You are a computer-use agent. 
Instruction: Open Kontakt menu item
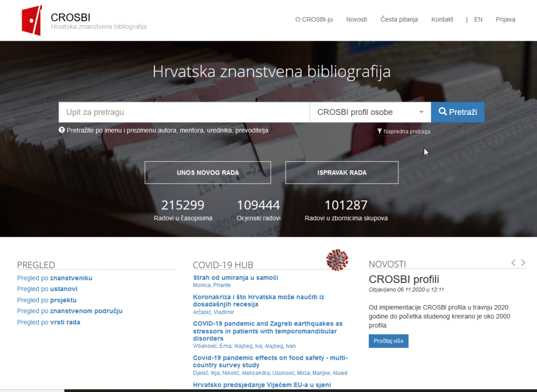tap(442, 19)
